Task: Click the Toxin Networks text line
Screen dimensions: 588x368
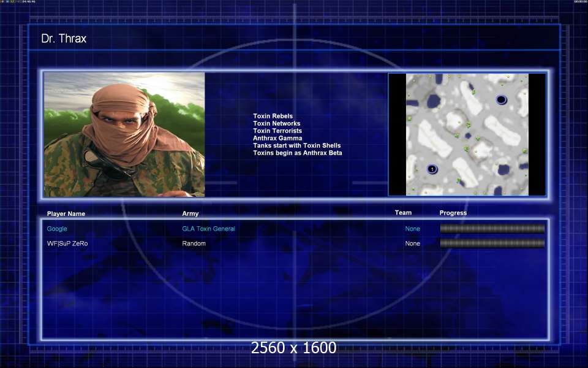Action: 276,123
